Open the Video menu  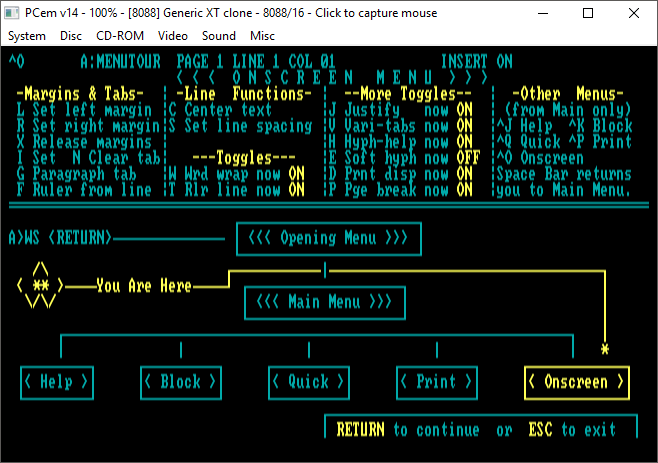click(172, 36)
